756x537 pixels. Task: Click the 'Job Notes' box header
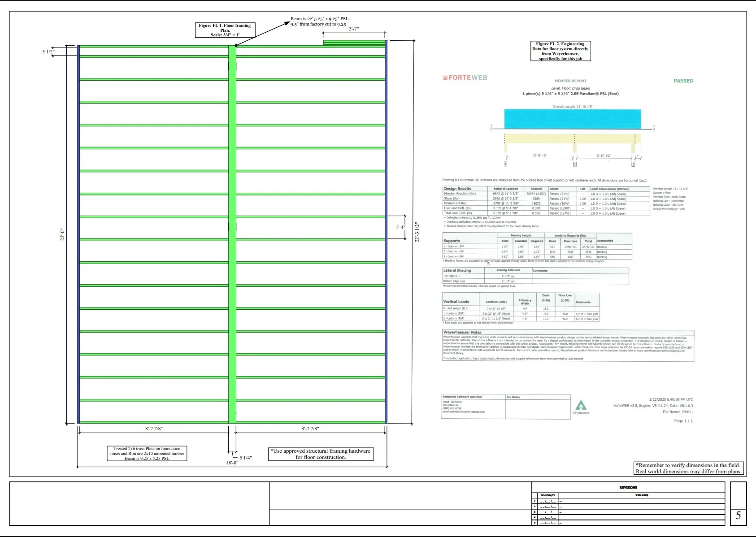[513, 397]
